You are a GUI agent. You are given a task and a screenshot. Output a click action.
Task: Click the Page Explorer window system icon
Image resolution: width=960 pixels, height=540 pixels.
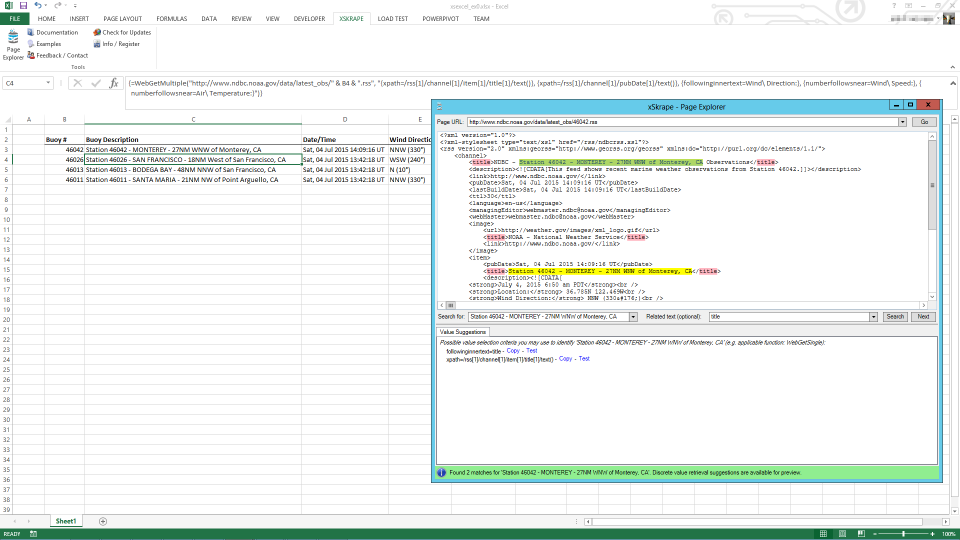pos(439,107)
